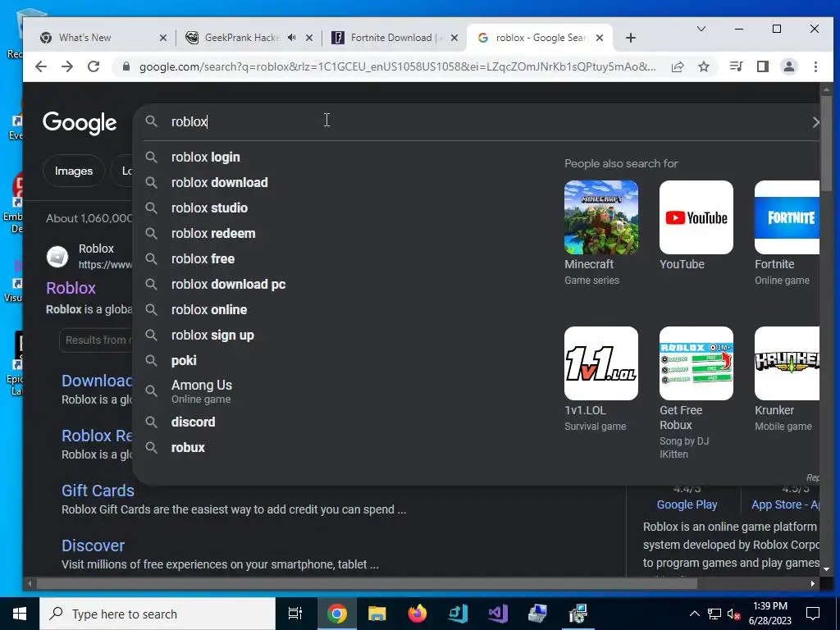
Task: Show hidden system tray icons
Action: pos(694,614)
